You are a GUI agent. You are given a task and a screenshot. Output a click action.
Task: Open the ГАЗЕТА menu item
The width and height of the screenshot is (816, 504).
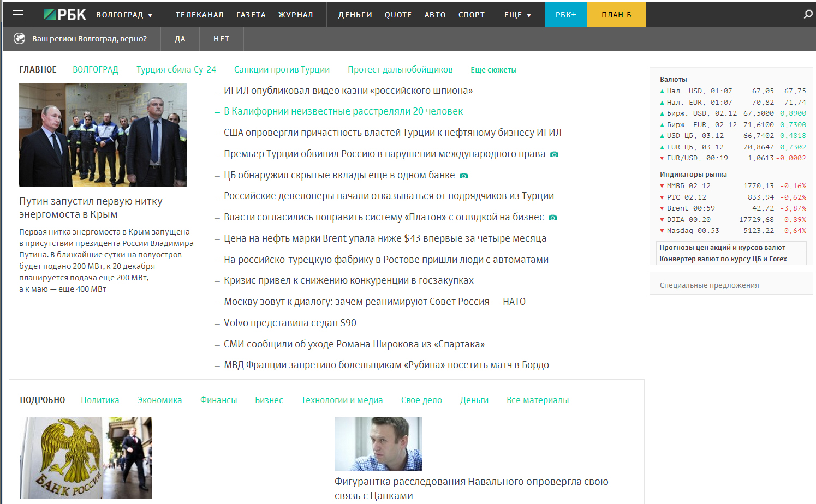tap(251, 15)
